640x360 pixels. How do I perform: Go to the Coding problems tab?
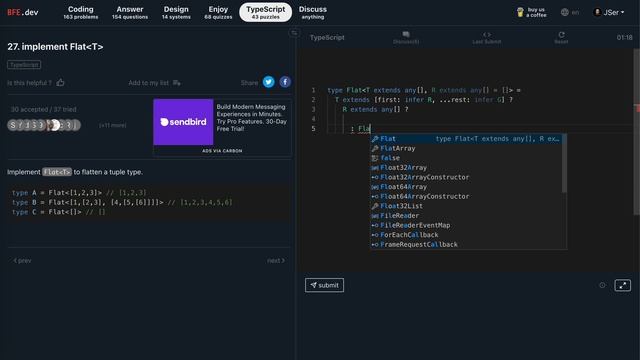click(x=80, y=12)
